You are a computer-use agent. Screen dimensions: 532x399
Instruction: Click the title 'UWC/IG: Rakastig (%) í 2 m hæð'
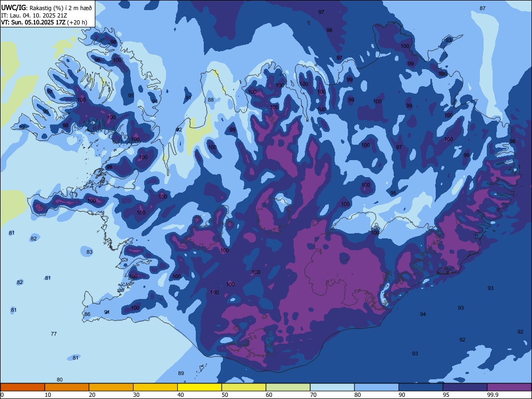click(x=46, y=7)
